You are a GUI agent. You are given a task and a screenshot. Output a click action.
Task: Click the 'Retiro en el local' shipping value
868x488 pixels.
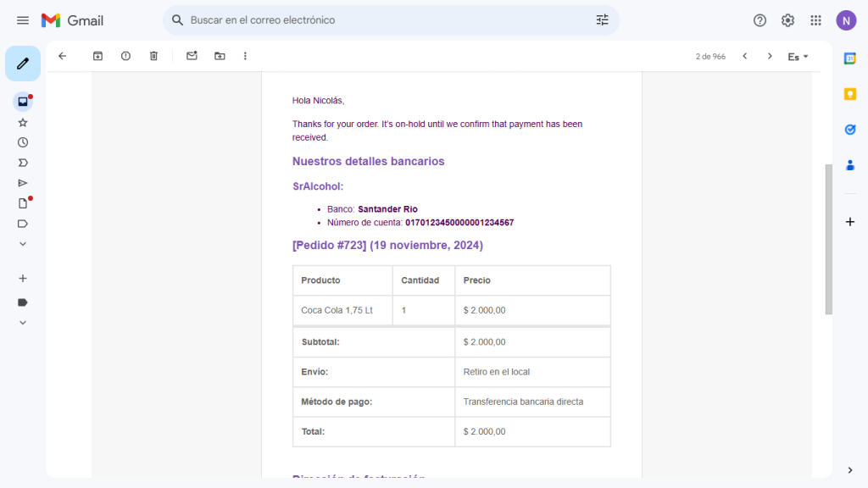(497, 372)
